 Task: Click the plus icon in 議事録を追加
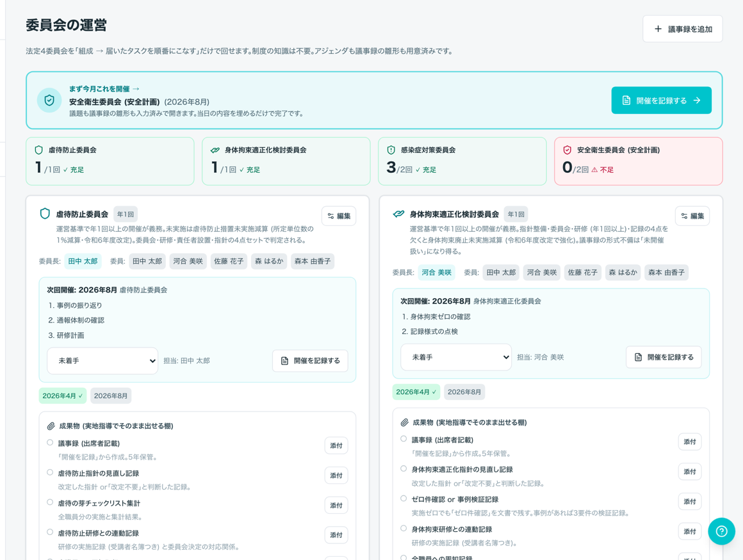click(658, 29)
